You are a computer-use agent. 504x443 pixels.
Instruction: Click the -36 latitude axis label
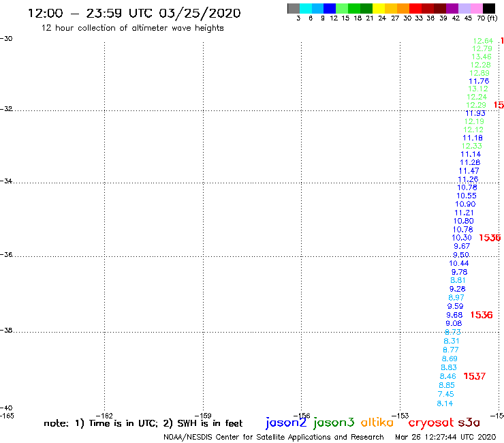pos(6,254)
